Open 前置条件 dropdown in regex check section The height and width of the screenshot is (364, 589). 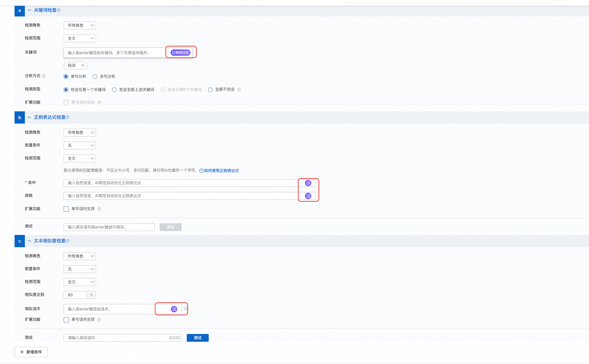coord(80,146)
